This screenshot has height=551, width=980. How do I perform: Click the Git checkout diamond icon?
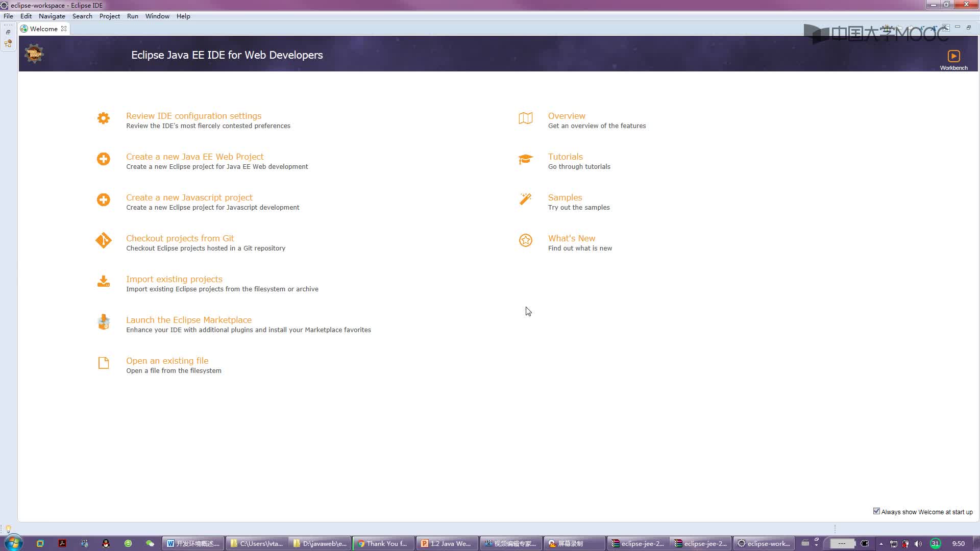tap(103, 240)
